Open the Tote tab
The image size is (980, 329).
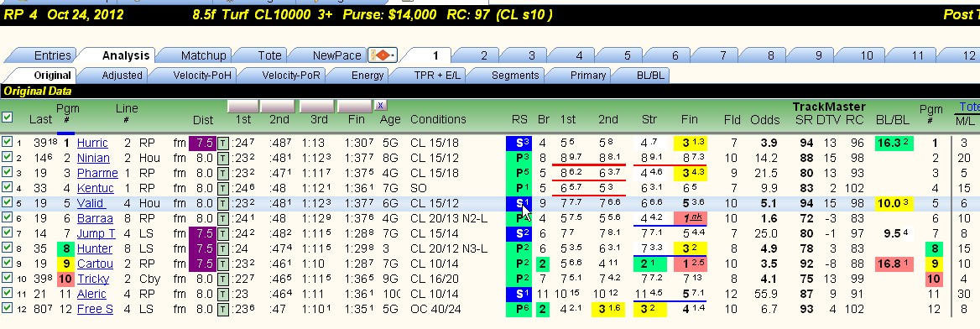coord(269,55)
